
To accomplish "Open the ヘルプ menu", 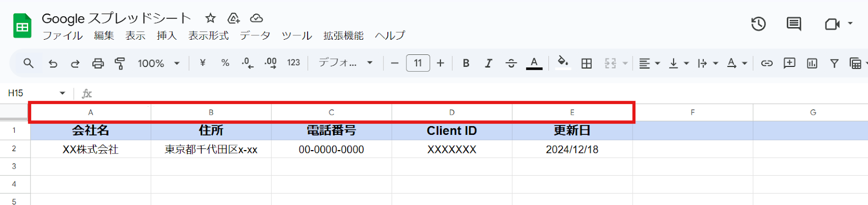I will click(390, 36).
